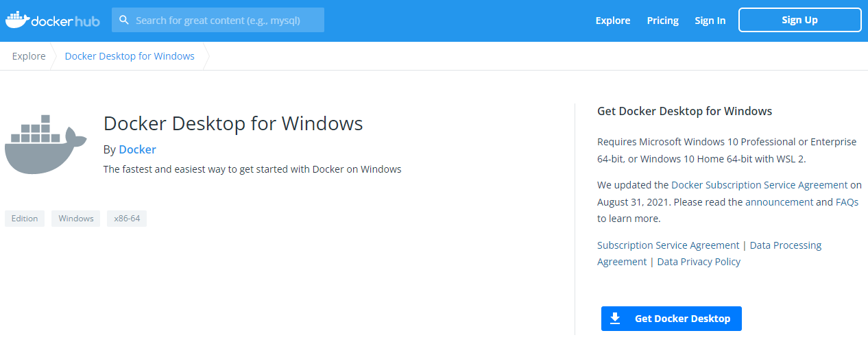Open the Data Privacy Policy link
868x344 pixels.
click(699, 262)
